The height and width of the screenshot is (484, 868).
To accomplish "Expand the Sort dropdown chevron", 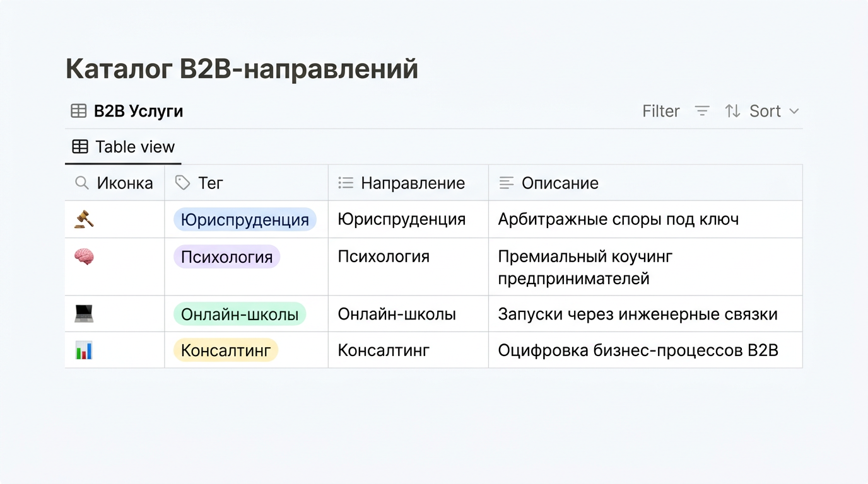I will (794, 112).
